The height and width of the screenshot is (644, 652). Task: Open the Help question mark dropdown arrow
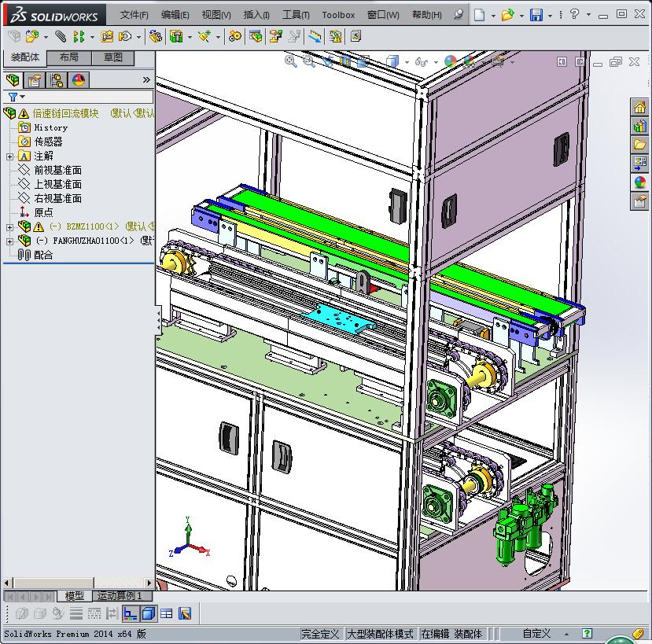tap(588, 15)
